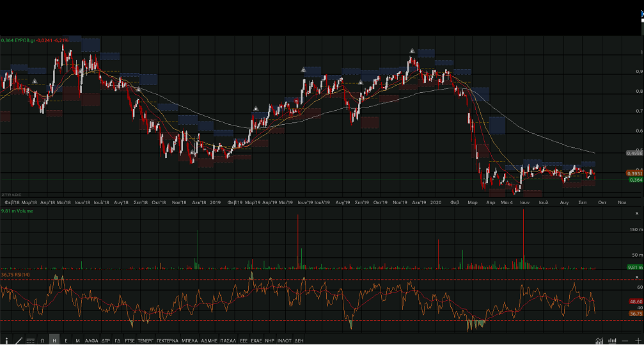Switch to the Ε weekly timeframe
This screenshot has width=644, height=345.
[x=66, y=341]
